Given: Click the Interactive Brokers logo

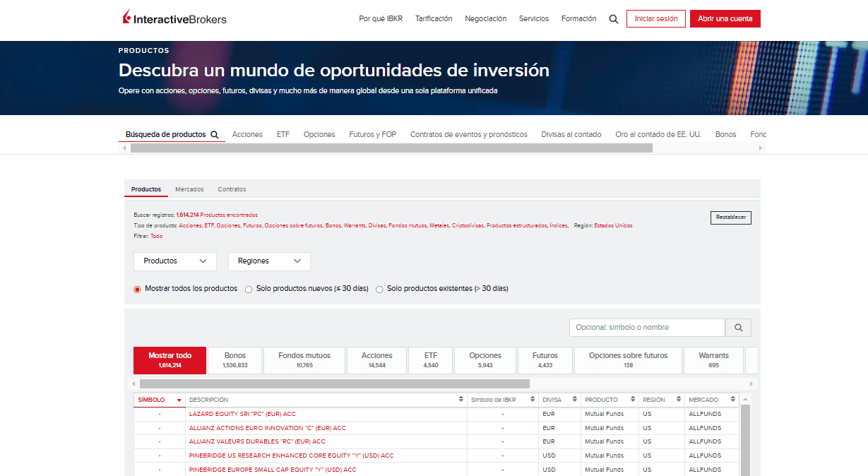Looking at the screenshot, I should (174, 19).
